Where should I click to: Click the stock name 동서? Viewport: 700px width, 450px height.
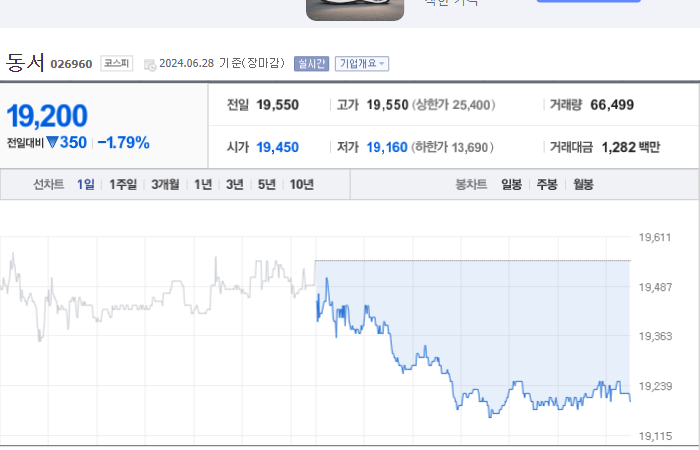coord(25,62)
